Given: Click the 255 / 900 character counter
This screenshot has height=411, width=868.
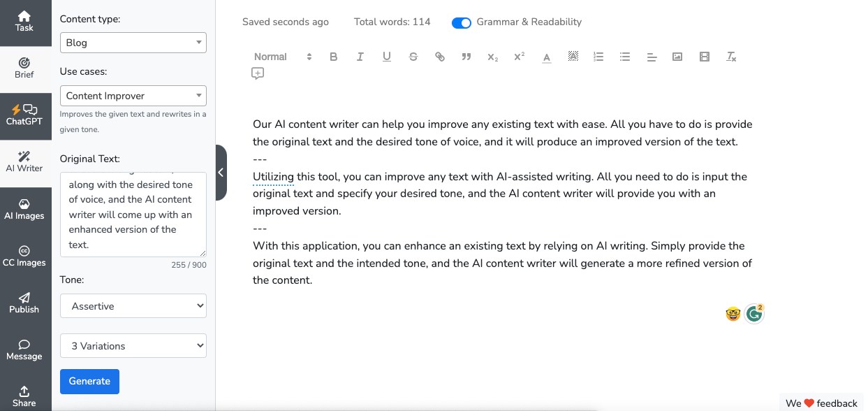Looking at the screenshot, I should (189, 265).
